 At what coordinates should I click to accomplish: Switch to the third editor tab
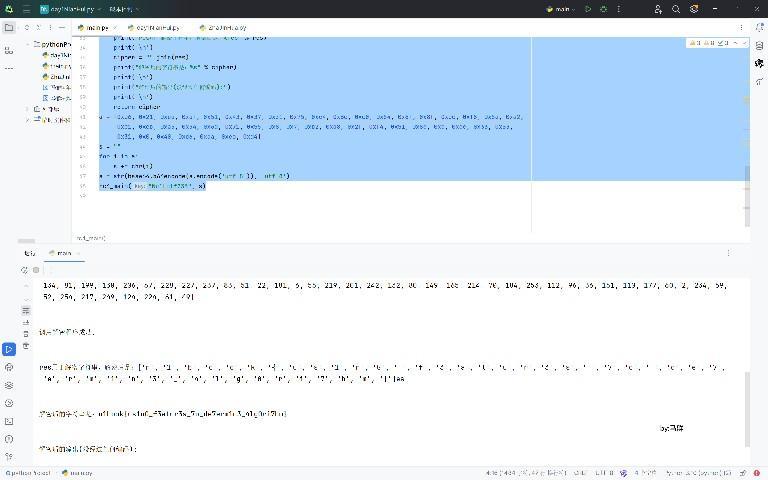[x=223, y=28]
